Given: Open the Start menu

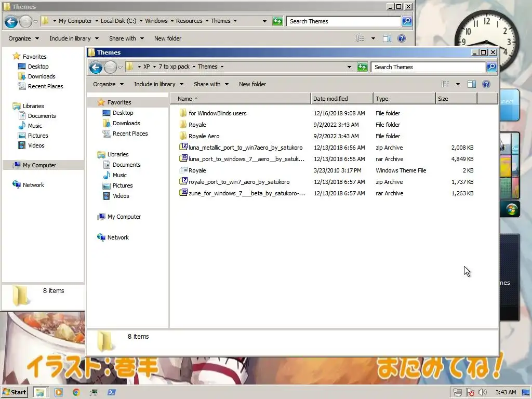Looking at the screenshot, I should [x=15, y=392].
